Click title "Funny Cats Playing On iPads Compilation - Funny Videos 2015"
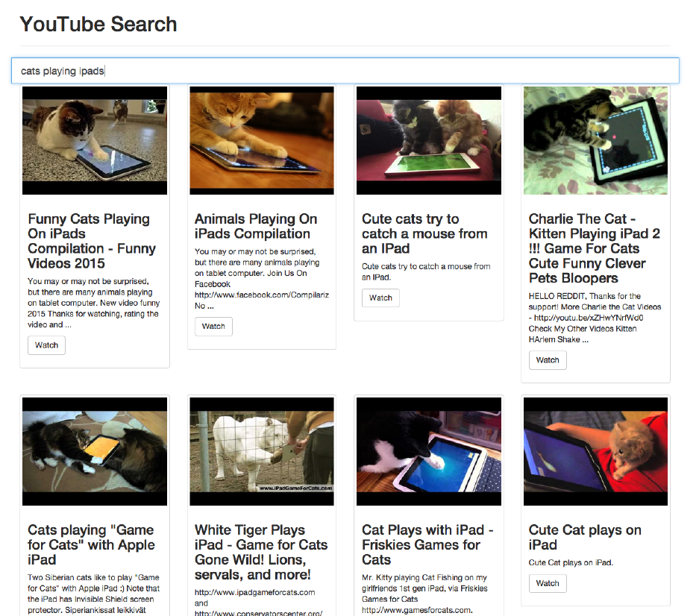 click(92, 241)
